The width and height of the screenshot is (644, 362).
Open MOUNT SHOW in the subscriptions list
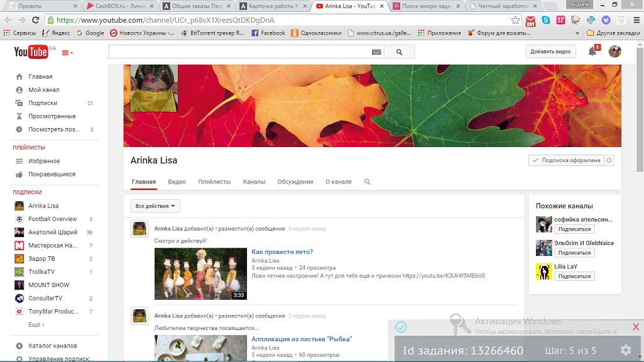click(48, 285)
